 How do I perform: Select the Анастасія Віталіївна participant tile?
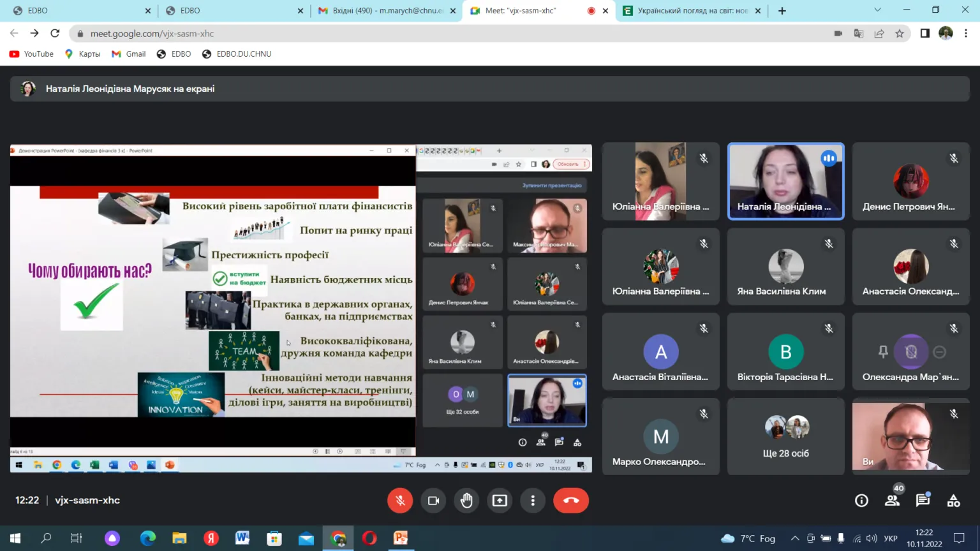tap(661, 351)
